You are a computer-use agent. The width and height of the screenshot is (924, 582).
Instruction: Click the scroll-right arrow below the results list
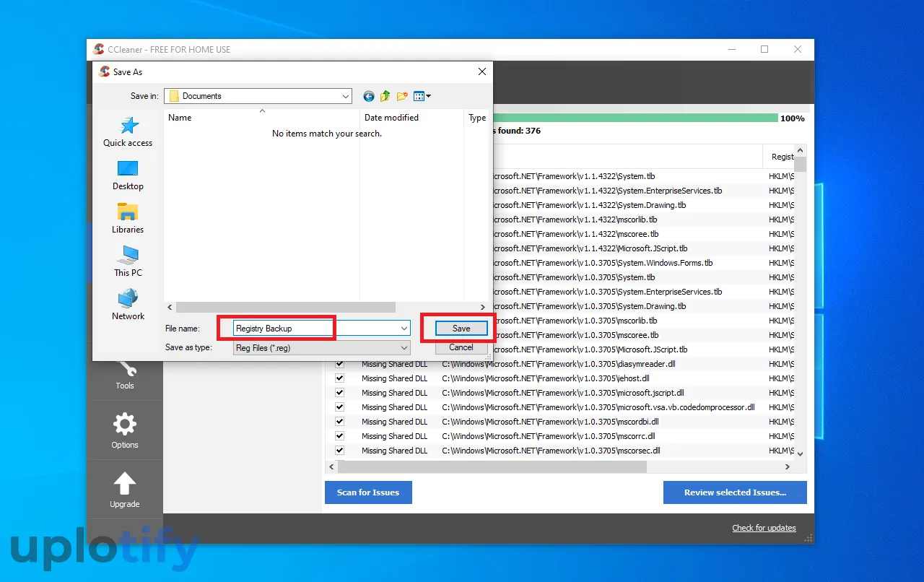click(788, 467)
